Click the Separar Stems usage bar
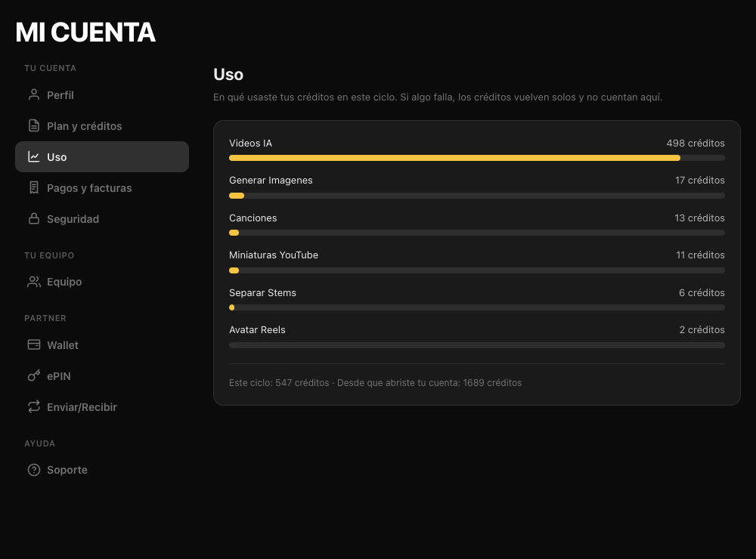The height and width of the screenshot is (559, 756). tap(477, 307)
